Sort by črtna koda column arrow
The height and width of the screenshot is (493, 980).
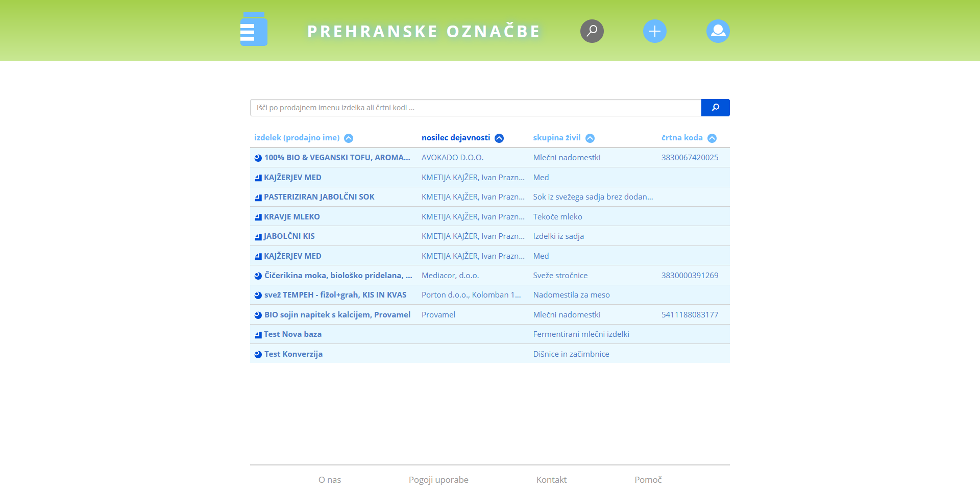click(x=712, y=138)
